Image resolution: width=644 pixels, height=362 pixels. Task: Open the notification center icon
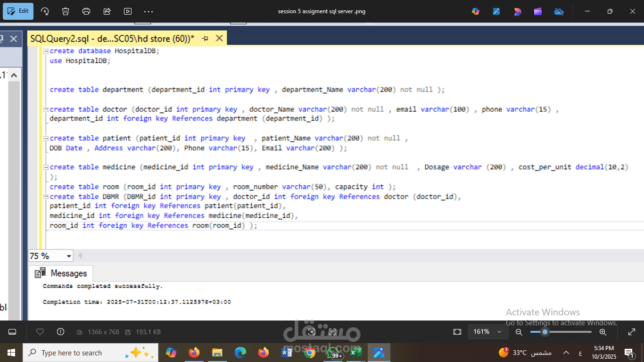pyautogui.click(x=629, y=353)
